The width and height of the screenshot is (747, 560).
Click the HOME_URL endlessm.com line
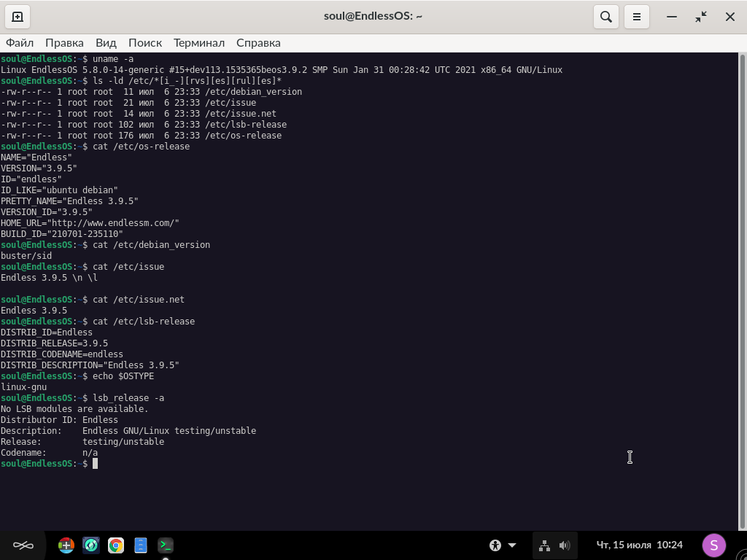coord(90,223)
